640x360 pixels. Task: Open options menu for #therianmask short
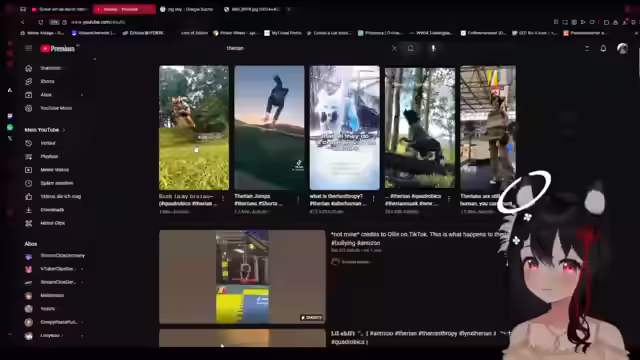(x=449, y=199)
